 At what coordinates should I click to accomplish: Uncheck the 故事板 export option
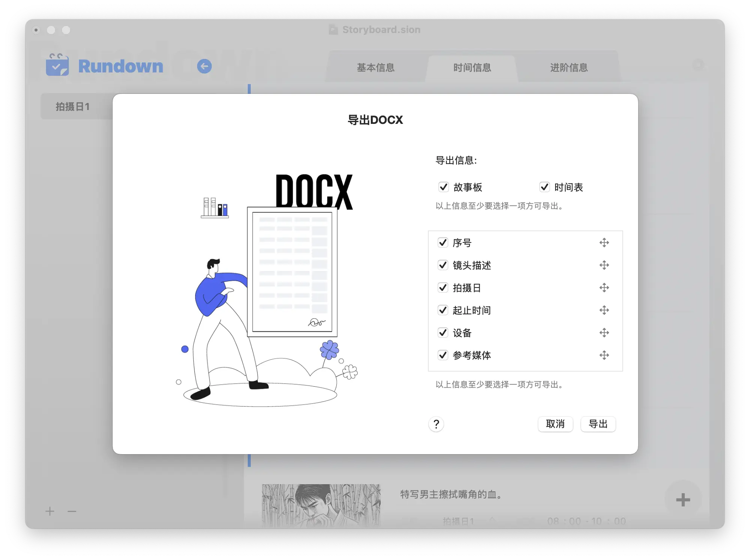(443, 187)
